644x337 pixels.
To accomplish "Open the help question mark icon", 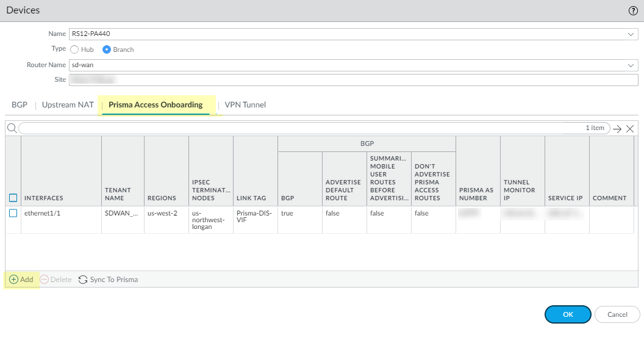I will pyautogui.click(x=632, y=11).
